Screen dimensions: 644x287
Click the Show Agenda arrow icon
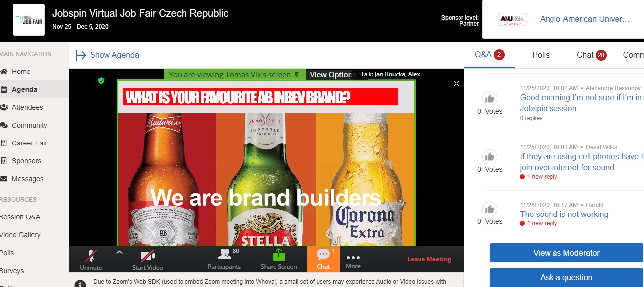pos(81,55)
